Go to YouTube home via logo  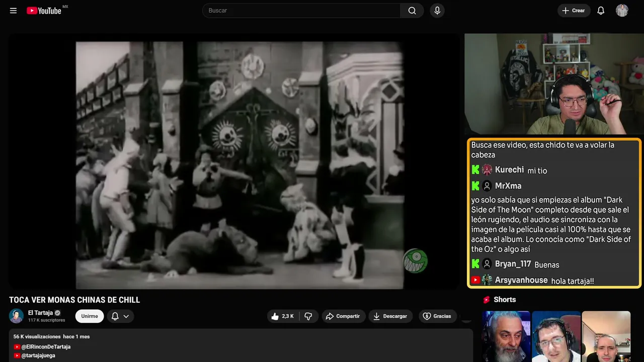[x=44, y=11]
